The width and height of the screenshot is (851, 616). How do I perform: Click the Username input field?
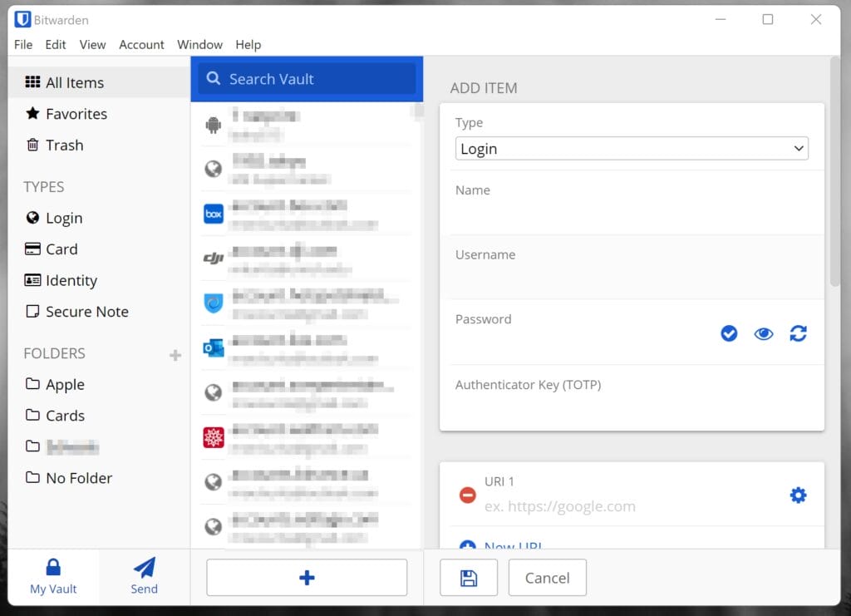point(632,267)
